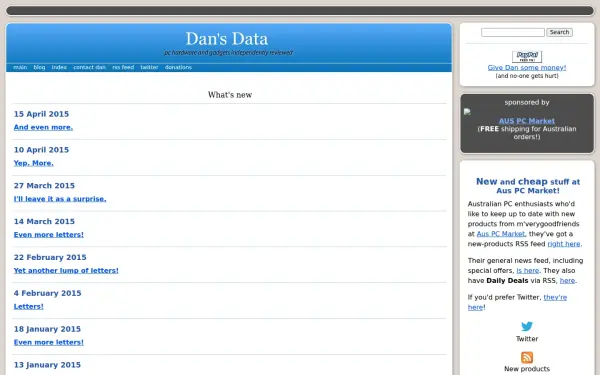600x375 pixels.
Task: Open the Daily Deals 'here' link
Action: click(567, 280)
